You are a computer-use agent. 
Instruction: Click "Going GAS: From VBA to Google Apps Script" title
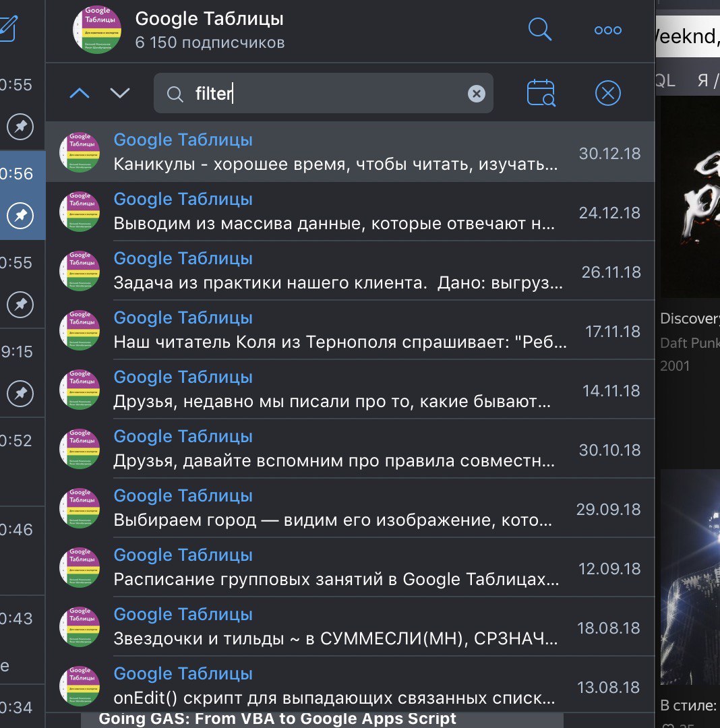click(x=278, y=719)
